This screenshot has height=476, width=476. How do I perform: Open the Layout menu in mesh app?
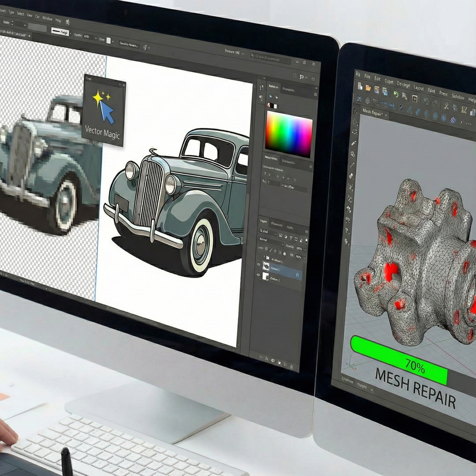point(419,88)
